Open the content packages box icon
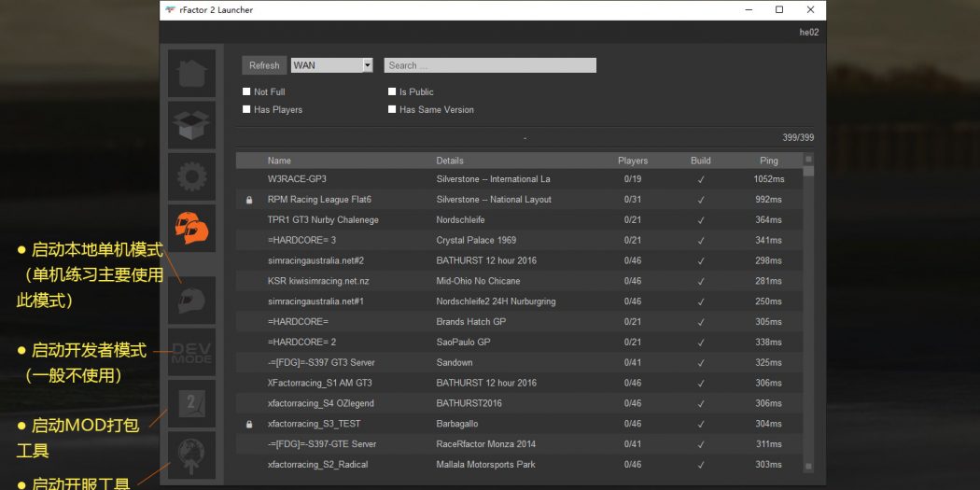980x490 pixels. click(x=192, y=125)
